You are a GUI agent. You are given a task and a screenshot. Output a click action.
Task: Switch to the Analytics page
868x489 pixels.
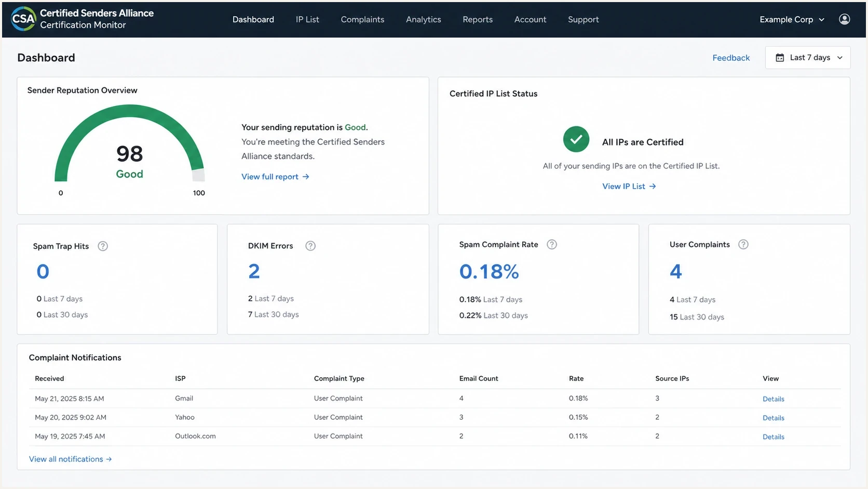tap(424, 19)
